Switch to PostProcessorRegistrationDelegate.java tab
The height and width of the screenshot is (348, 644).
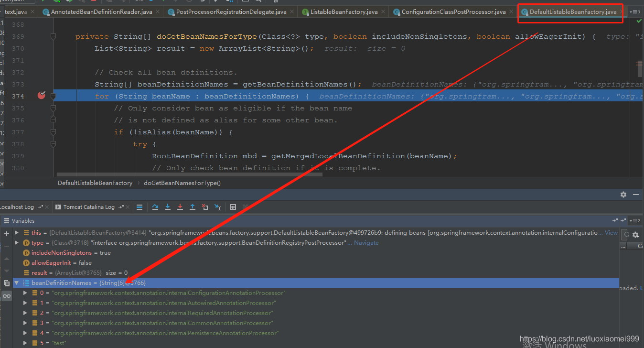[x=231, y=11]
